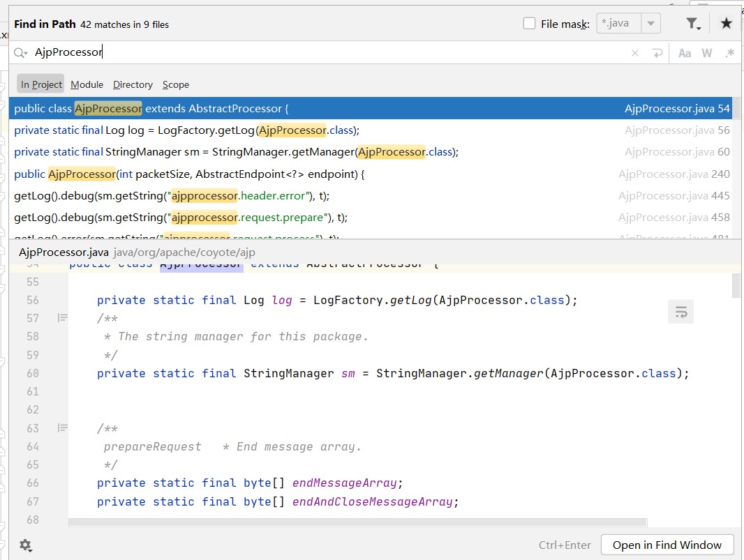Select result 'ajpprocessor.header.error' line 445
The image size is (744, 560).
(370, 196)
